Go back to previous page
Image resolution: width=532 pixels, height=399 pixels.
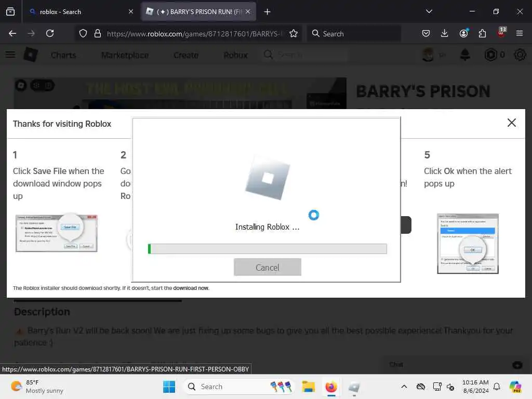[12, 33]
